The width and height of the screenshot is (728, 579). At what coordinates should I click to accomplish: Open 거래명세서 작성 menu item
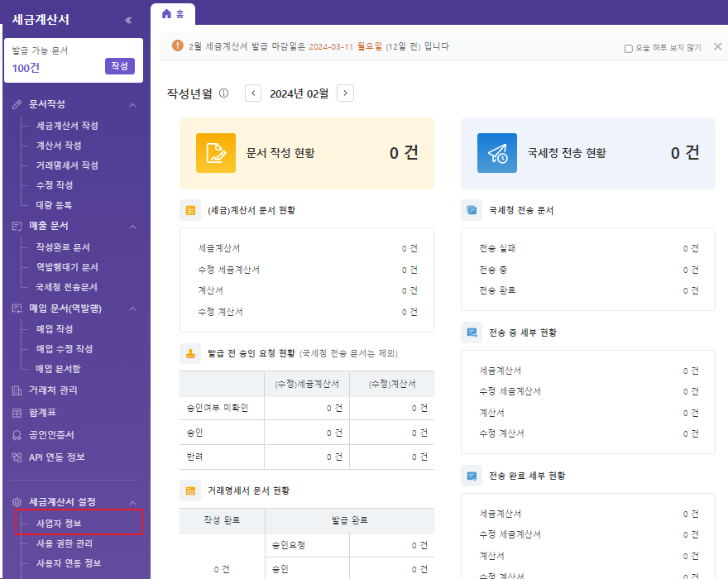pyautogui.click(x=67, y=165)
